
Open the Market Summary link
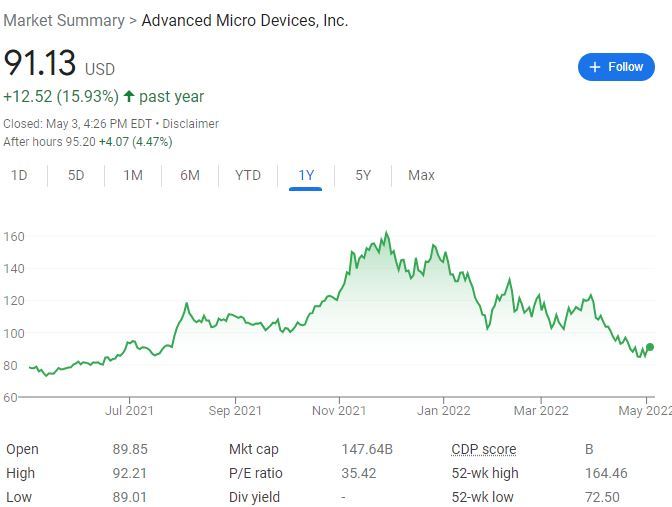pyautogui.click(x=64, y=20)
